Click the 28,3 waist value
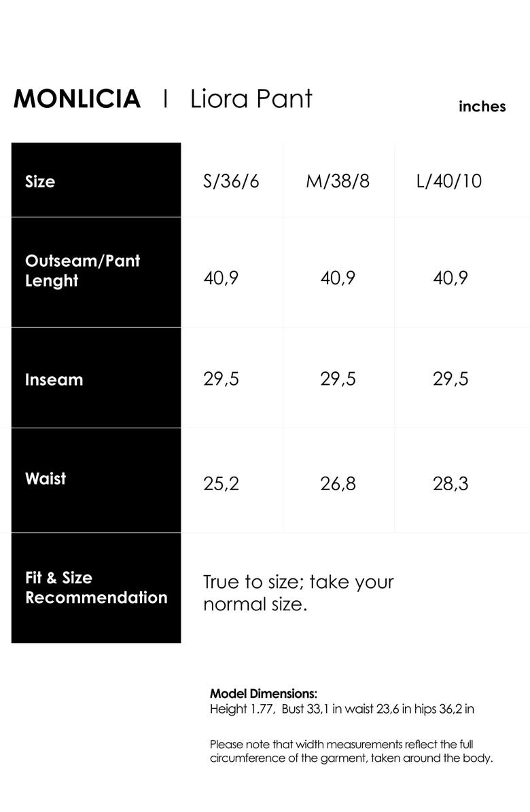530x812 pixels. click(450, 484)
